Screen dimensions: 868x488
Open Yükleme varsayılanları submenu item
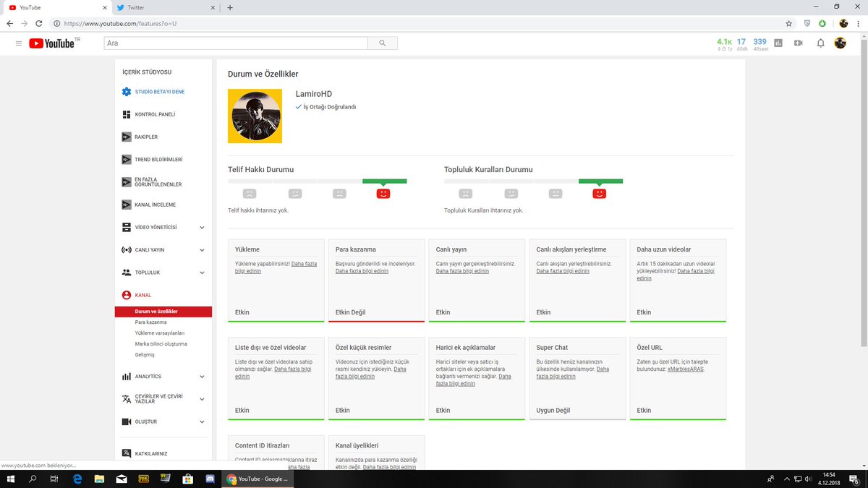pyautogui.click(x=160, y=333)
